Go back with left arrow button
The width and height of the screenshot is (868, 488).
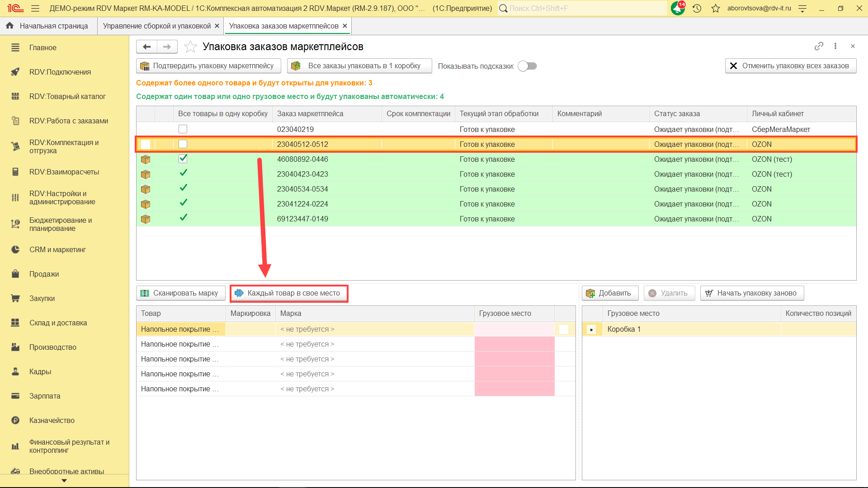[x=146, y=47]
